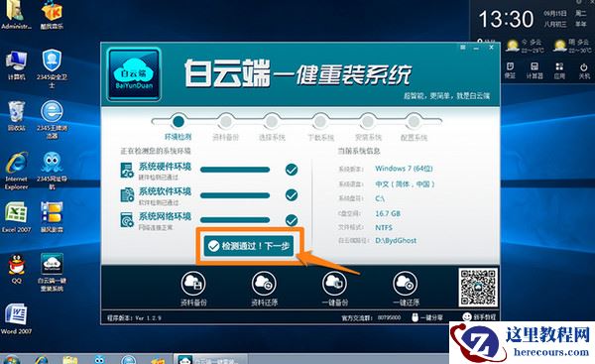Select the 配置系统 step in the progress bar
The width and height of the screenshot is (595, 364).
point(414,121)
